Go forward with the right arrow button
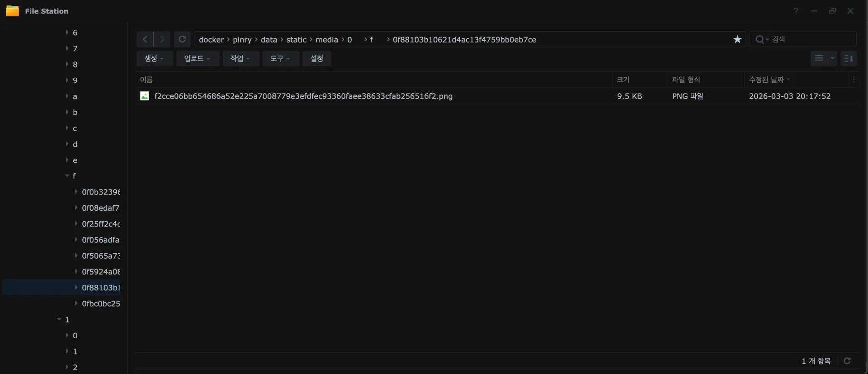 (x=162, y=39)
